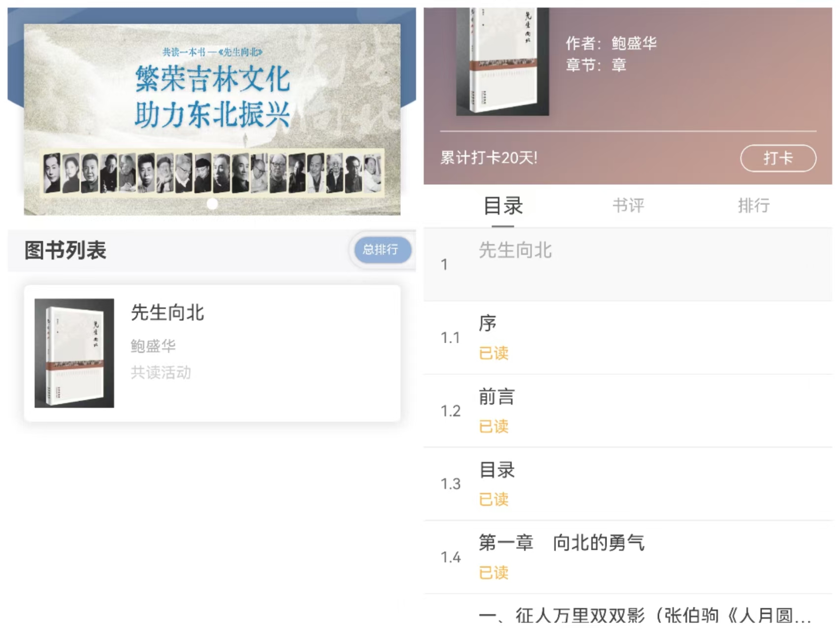Select the top-level 先生向北 entry numbered 1
Image resolution: width=840 pixels, height=630 pixels.
628,265
